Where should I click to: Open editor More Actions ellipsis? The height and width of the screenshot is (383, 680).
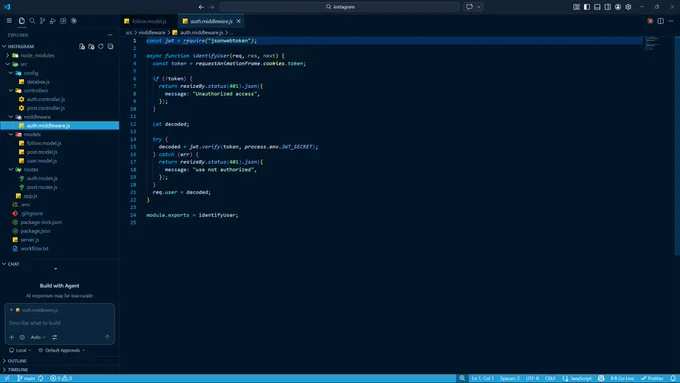pos(671,21)
